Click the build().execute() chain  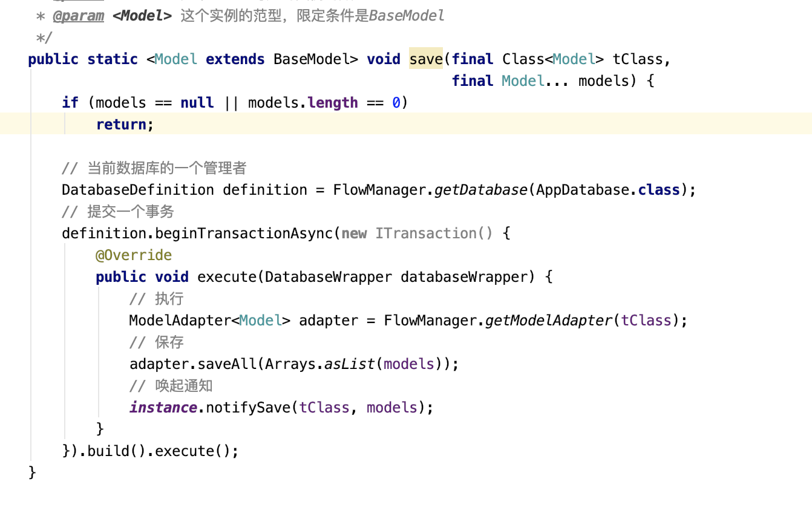click(x=159, y=451)
